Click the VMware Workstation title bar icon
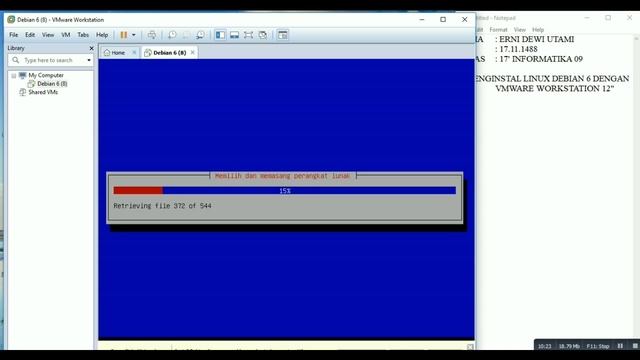640x360 pixels. tap(11, 20)
